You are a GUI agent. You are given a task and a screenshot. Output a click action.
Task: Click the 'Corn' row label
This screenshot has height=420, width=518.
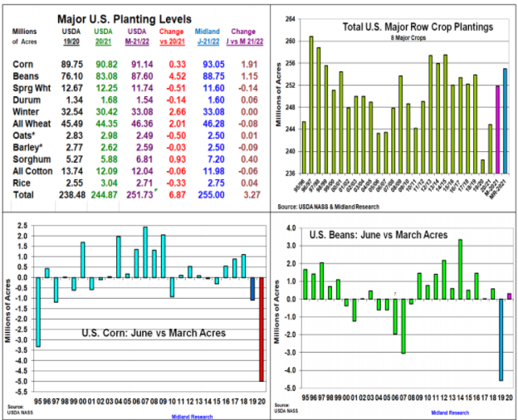pos(22,65)
